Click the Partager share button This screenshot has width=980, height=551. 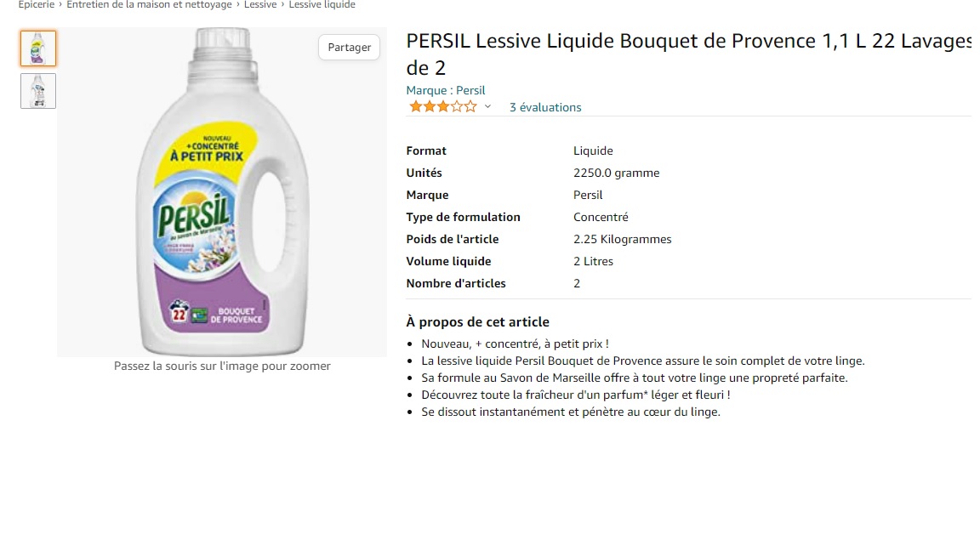coord(349,48)
